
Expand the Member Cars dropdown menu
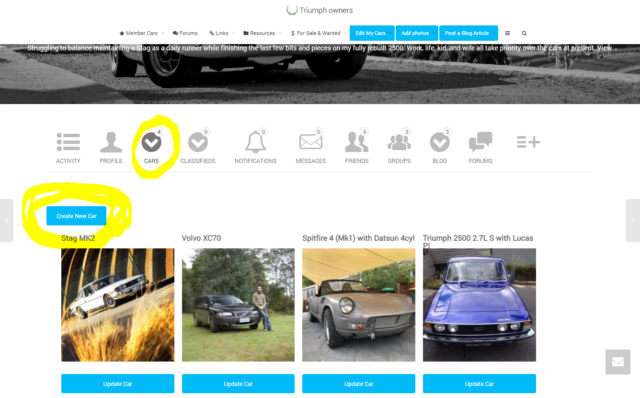click(142, 33)
